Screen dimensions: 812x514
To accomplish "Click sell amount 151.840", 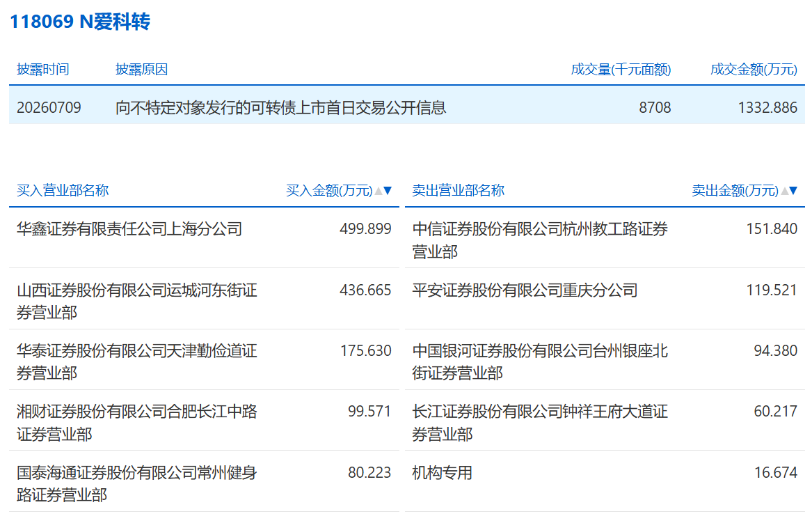I will pyautogui.click(x=772, y=229).
